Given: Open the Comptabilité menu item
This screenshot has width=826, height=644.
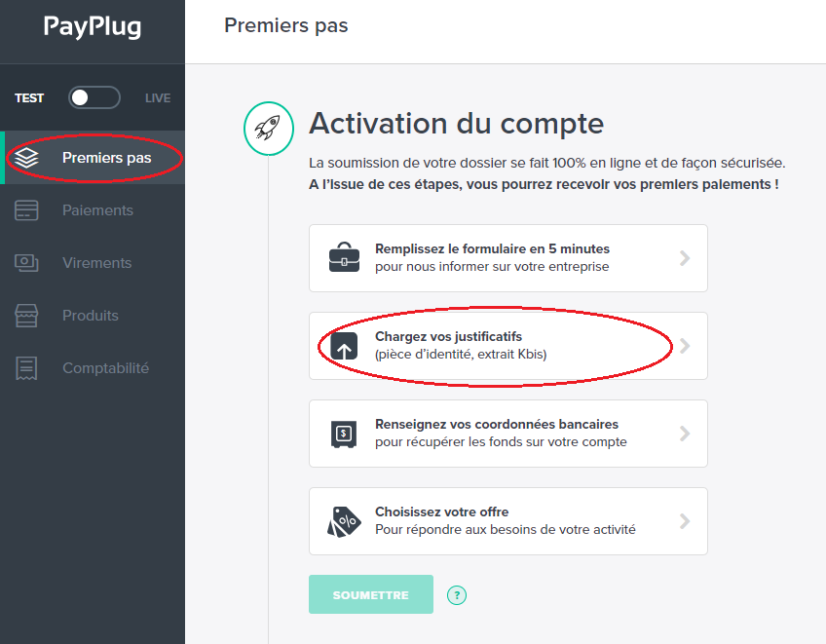Looking at the screenshot, I should pyautogui.click(x=93, y=368).
